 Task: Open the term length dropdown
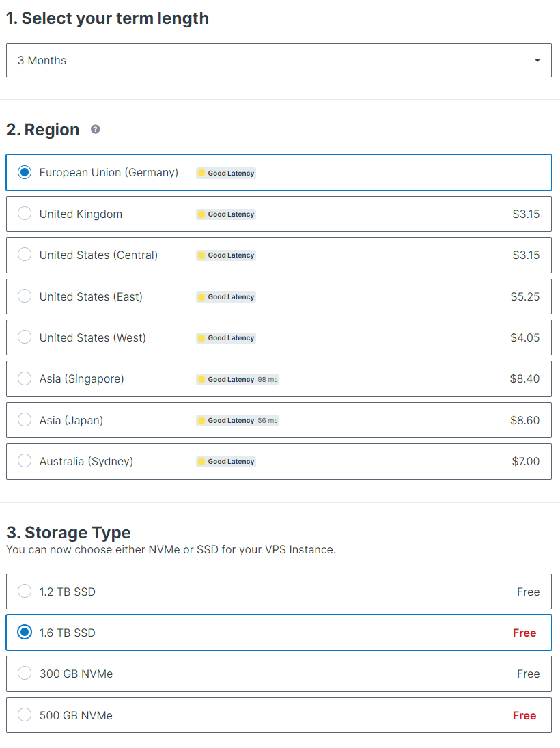(x=279, y=60)
